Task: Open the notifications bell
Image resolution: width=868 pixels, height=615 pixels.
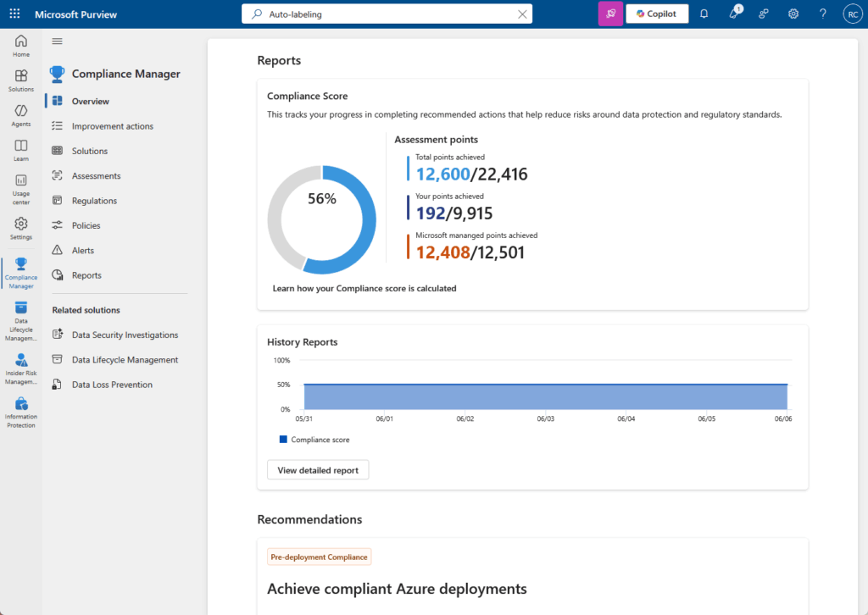Action: point(704,14)
